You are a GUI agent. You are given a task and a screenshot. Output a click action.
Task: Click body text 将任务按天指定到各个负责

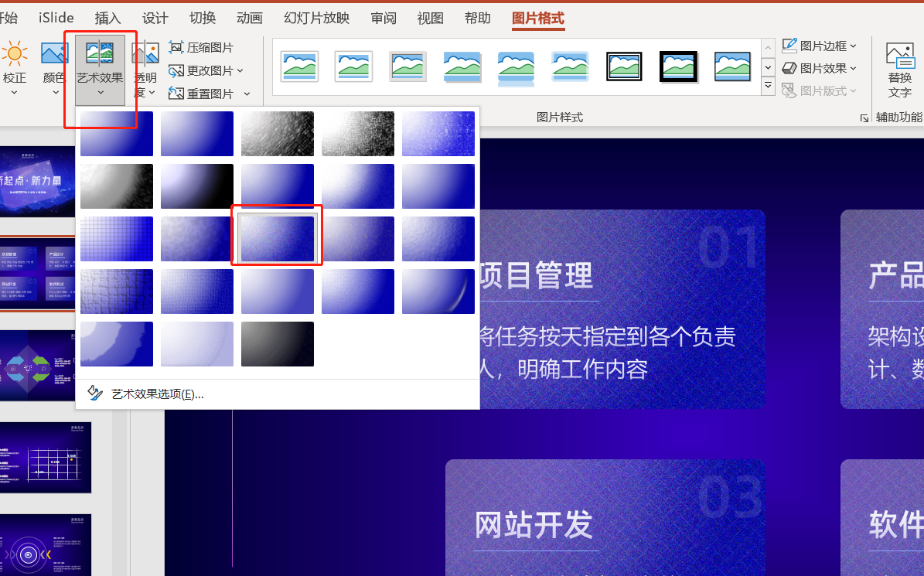607,337
